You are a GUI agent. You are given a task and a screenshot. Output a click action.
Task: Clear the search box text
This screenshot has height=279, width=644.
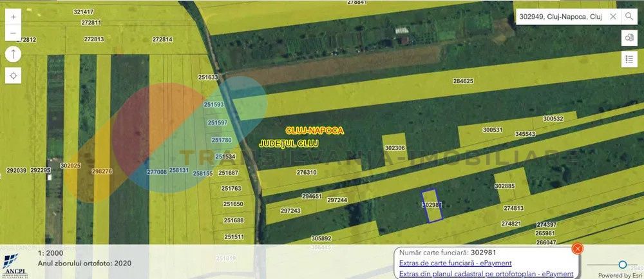point(612,16)
